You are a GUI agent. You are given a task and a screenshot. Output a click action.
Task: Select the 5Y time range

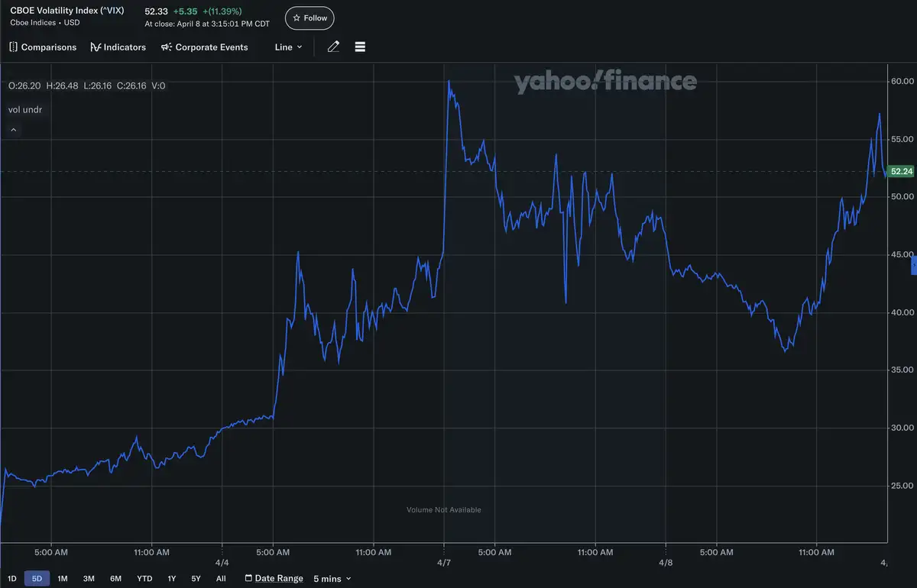coord(196,579)
